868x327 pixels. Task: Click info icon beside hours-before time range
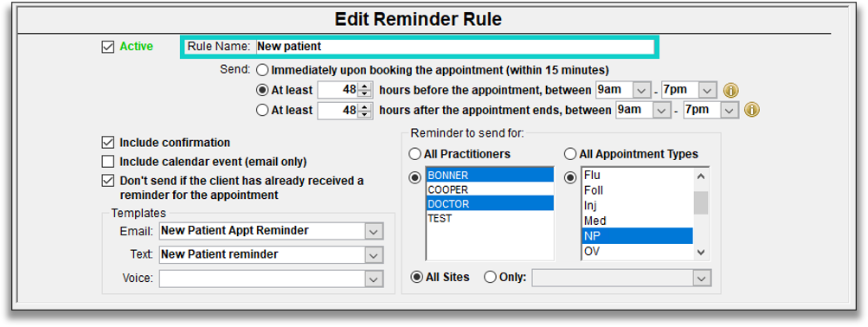(731, 90)
